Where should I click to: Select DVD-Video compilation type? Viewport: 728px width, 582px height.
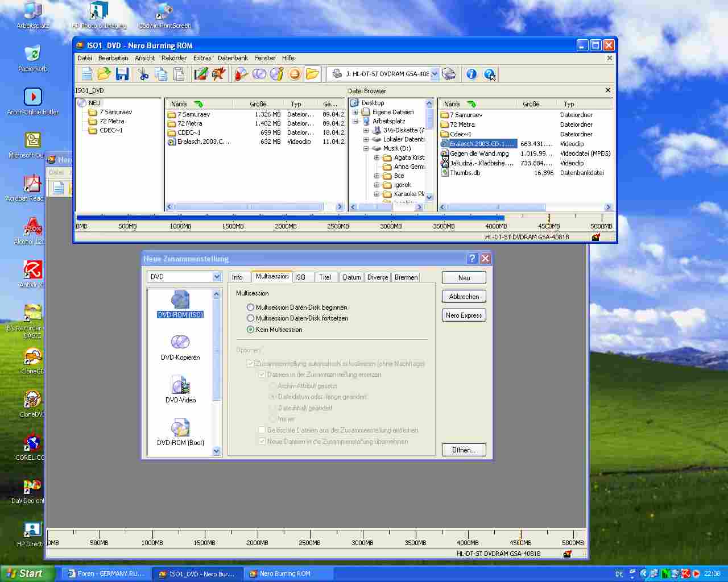(180, 390)
